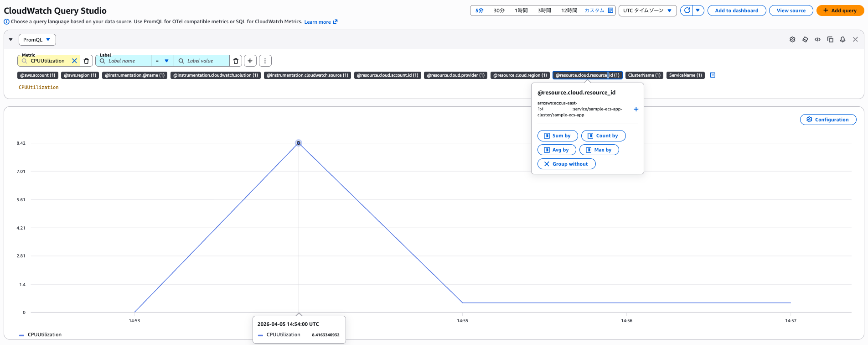
Task: Click the plus icon to add label filter
Action: [250, 61]
